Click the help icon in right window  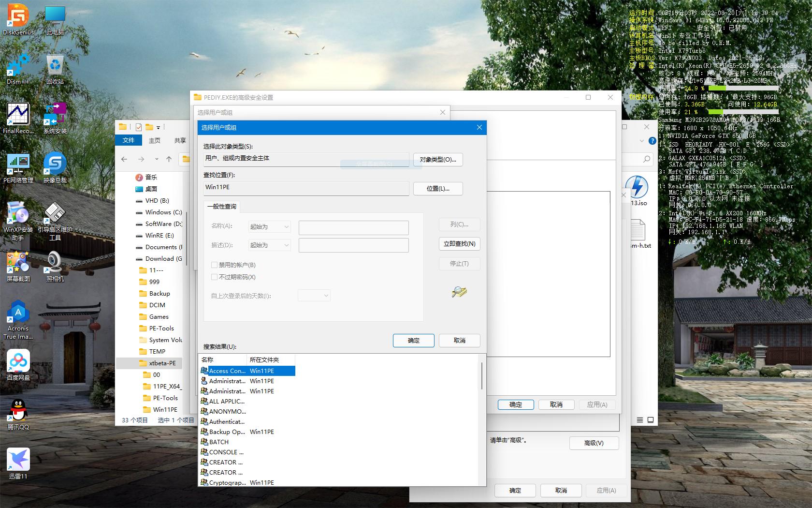click(652, 141)
